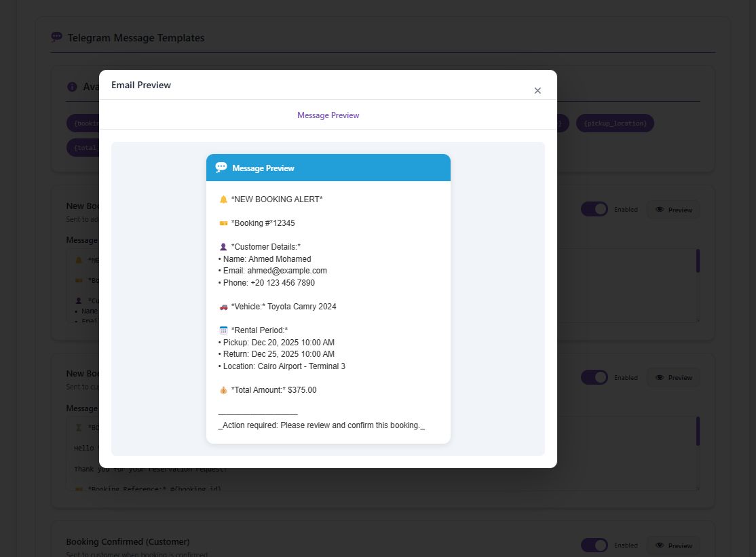Click the first template's Preview button

coord(674,210)
